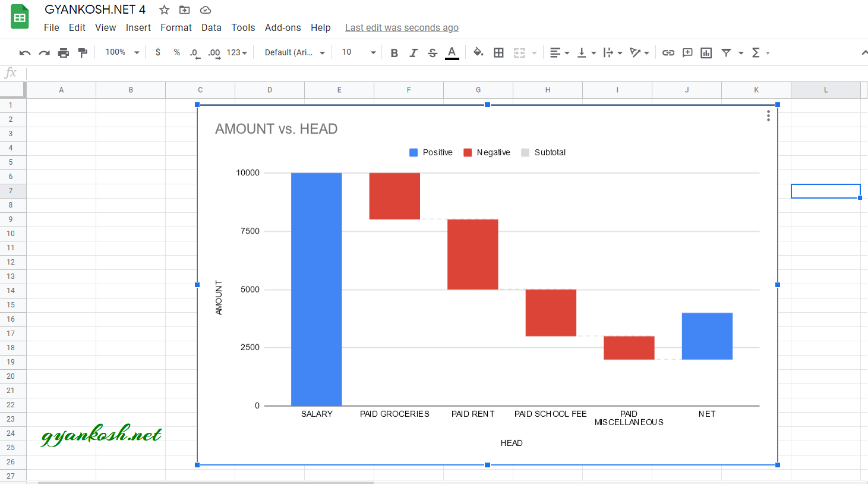
Task: Click the Subtotal legend entry
Action: [543, 152]
